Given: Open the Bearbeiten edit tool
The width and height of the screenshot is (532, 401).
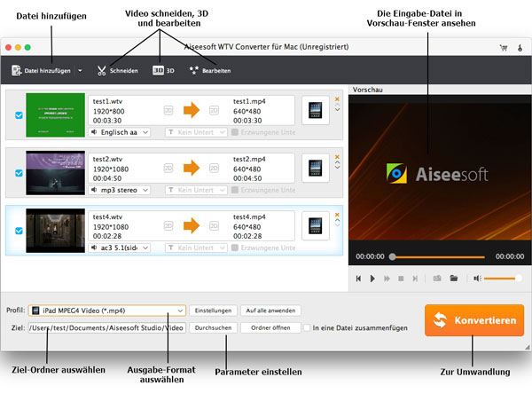Looking at the screenshot, I should 210,71.
